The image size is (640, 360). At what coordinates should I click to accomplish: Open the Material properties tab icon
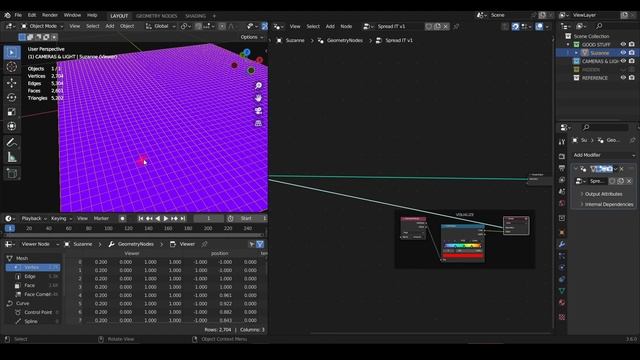click(x=562, y=302)
